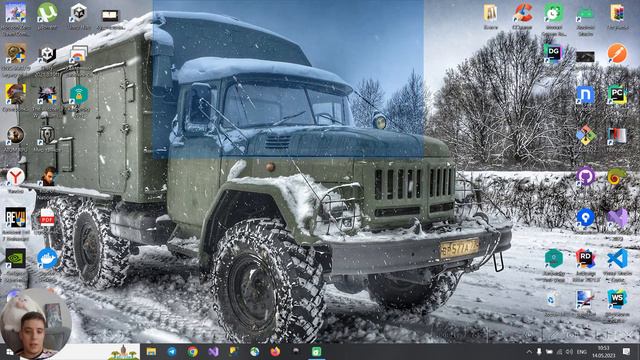Open the WinRAR archive shortcut
Viewport: 640px width, 360px height.
point(617,13)
